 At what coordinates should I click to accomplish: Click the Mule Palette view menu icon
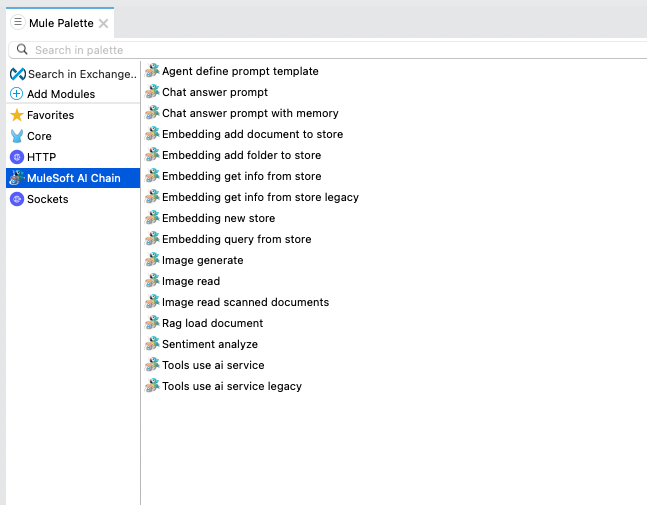point(18,22)
